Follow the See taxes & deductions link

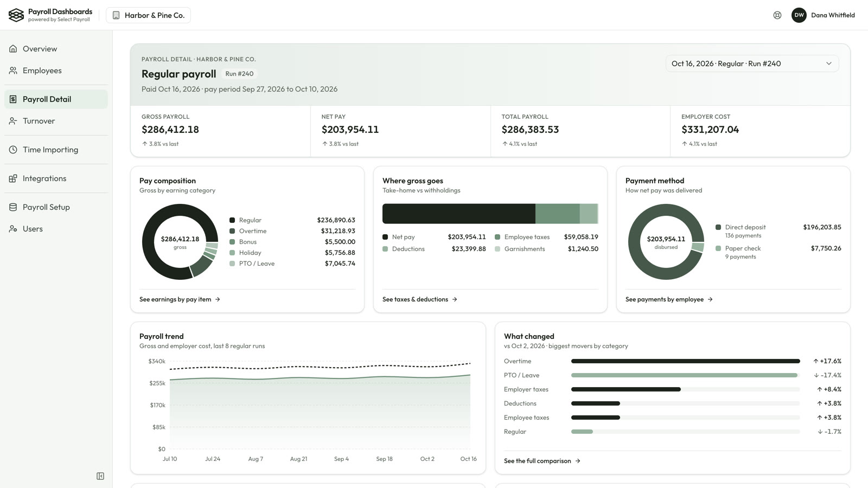(x=420, y=299)
